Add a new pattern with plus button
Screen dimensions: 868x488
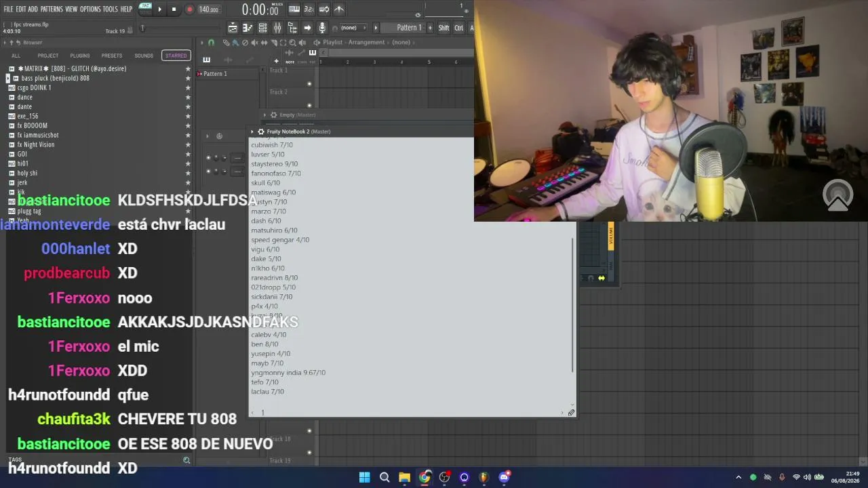tap(430, 28)
